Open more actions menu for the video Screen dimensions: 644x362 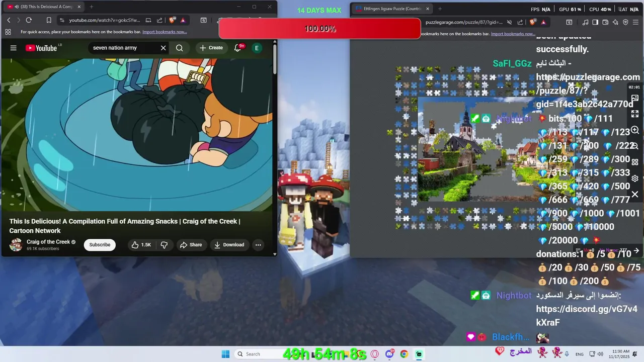point(258,245)
